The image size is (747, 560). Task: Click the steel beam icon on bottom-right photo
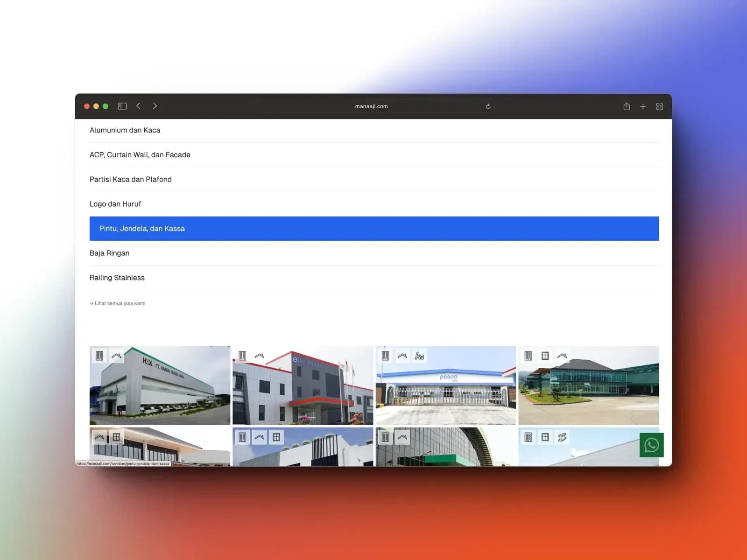[562, 437]
